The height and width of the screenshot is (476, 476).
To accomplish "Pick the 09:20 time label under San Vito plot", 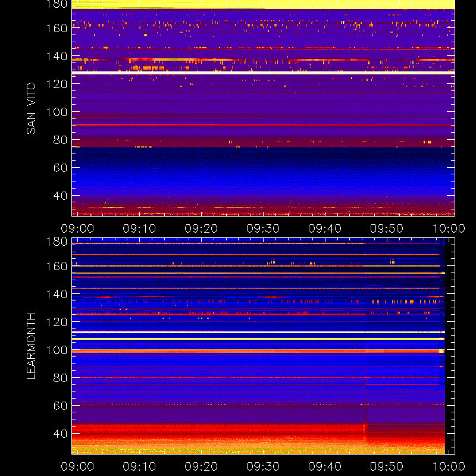I will [x=201, y=228].
